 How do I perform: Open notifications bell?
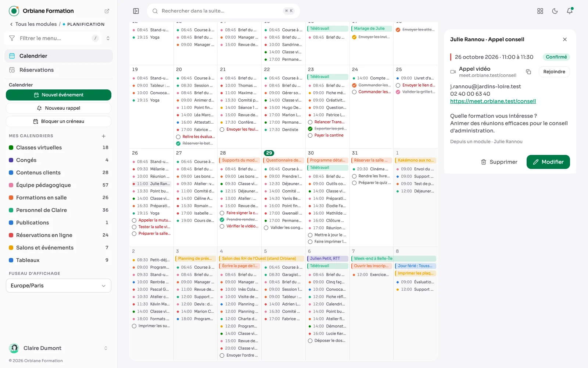point(570,11)
